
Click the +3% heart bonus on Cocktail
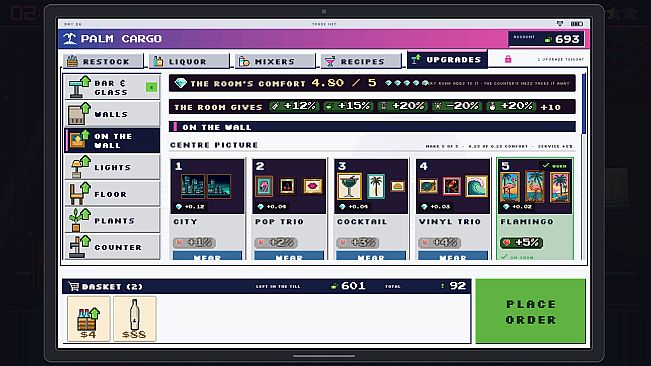click(358, 242)
